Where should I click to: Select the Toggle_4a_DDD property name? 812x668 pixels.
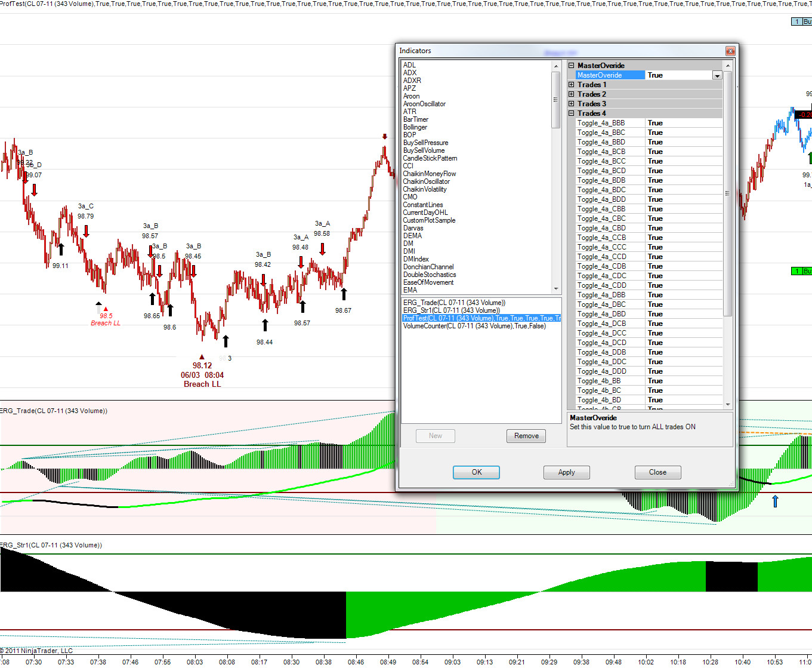(x=601, y=371)
